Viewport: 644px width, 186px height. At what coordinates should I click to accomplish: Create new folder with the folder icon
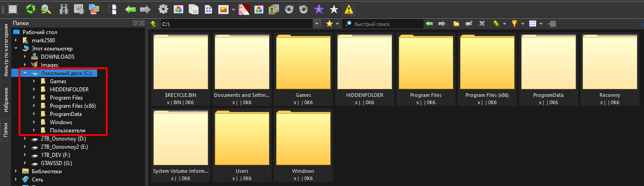click(x=456, y=24)
